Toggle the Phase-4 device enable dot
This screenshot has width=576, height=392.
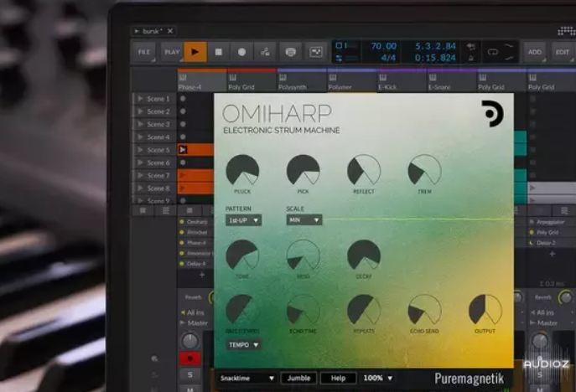[x=181, y=243]
